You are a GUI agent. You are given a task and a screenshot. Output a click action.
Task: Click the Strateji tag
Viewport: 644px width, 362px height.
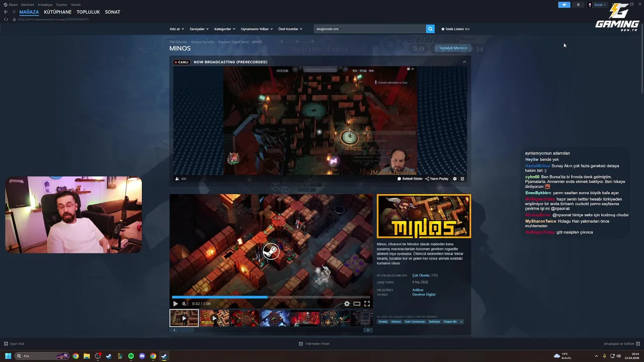click(x=383, y=322)
